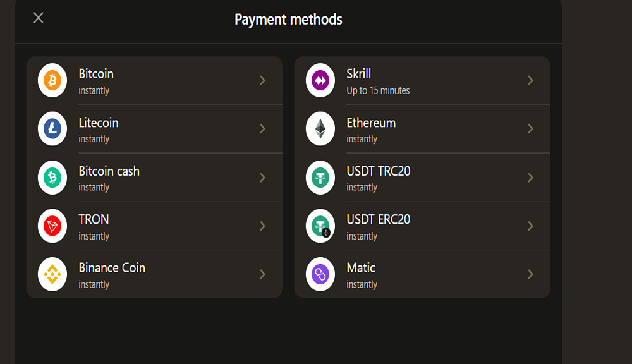Click the green Bitcoin cash logo icon
Screen dimensions: 632x364
[x=52, y=178]
